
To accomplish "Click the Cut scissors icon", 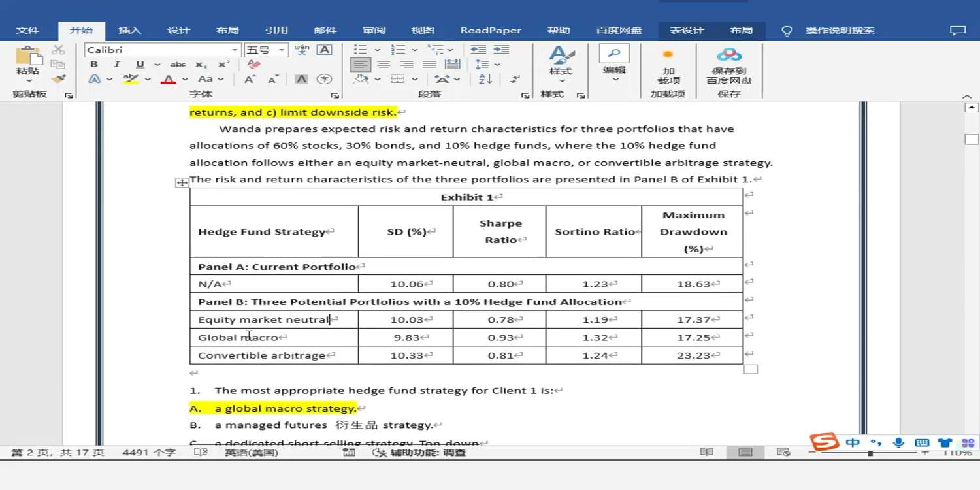I will point(59,50).
